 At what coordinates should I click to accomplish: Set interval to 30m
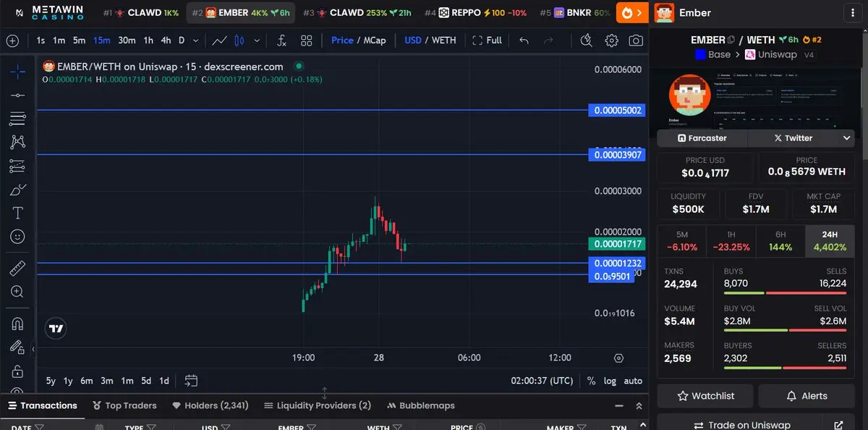tap(127, 41)
